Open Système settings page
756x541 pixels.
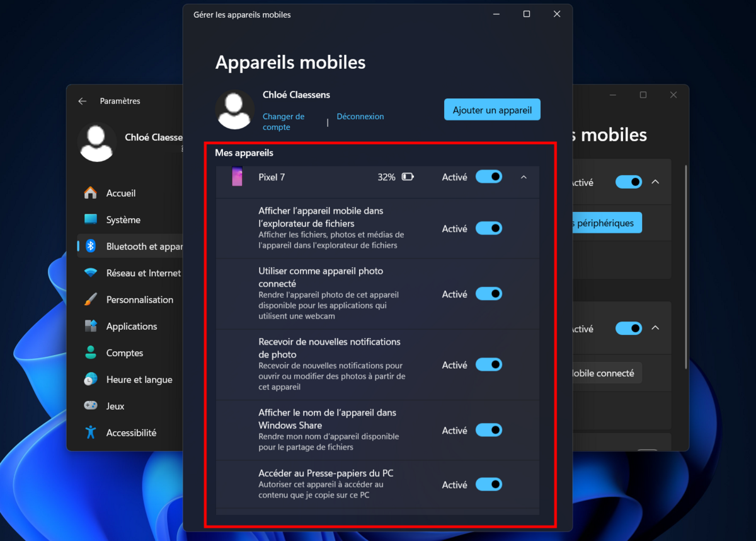pyautogui.click(x=130, y=219)
